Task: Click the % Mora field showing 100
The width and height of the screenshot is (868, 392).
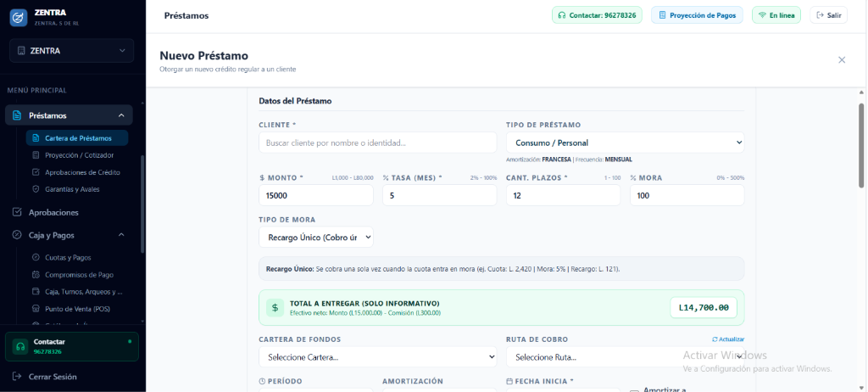Action: pos(687,195)
